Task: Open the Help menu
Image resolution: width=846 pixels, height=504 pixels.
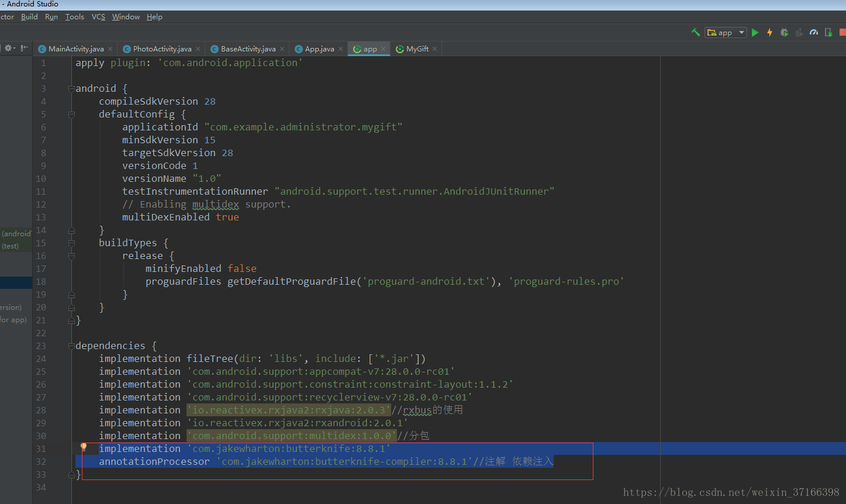Action: tap(154, 17)
